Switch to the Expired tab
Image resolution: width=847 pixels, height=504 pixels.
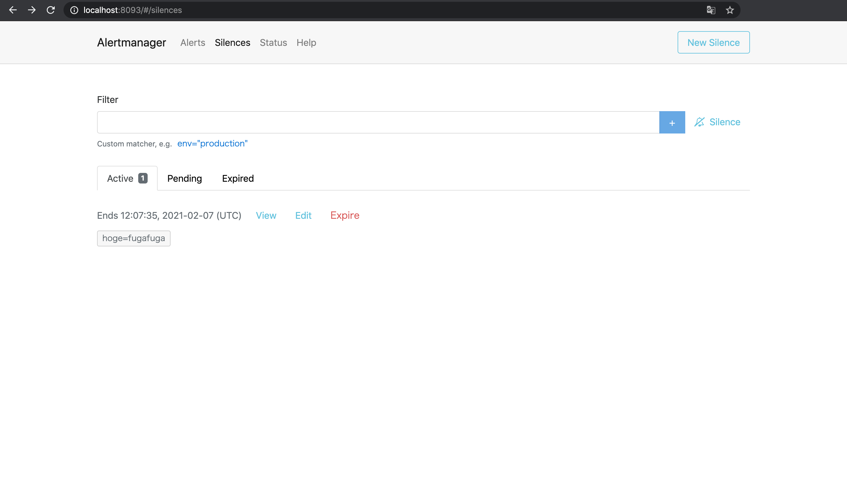click(238, 178)
